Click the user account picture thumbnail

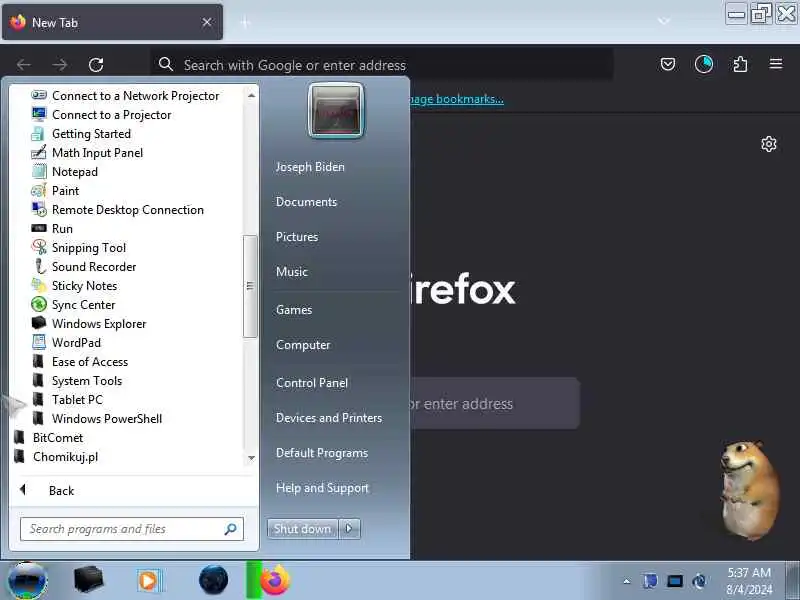tap(336, 111)
